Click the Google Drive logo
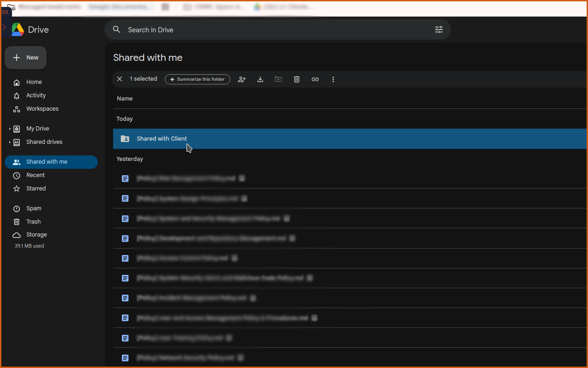The height and width of the screenshot is (368, 588). (x=18, y=30)
